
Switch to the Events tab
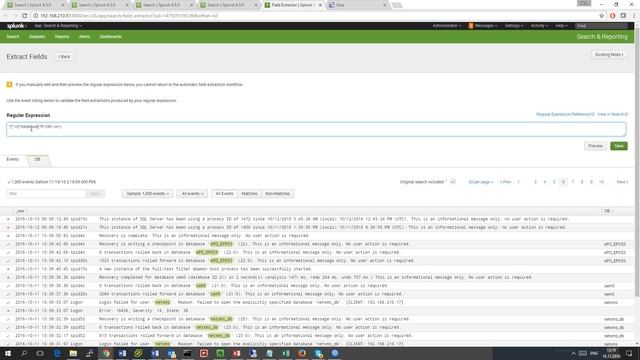13,160
